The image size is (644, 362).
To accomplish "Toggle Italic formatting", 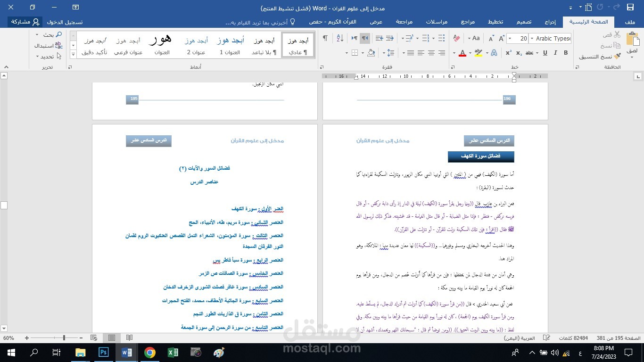I will click(x=555, y=53).
